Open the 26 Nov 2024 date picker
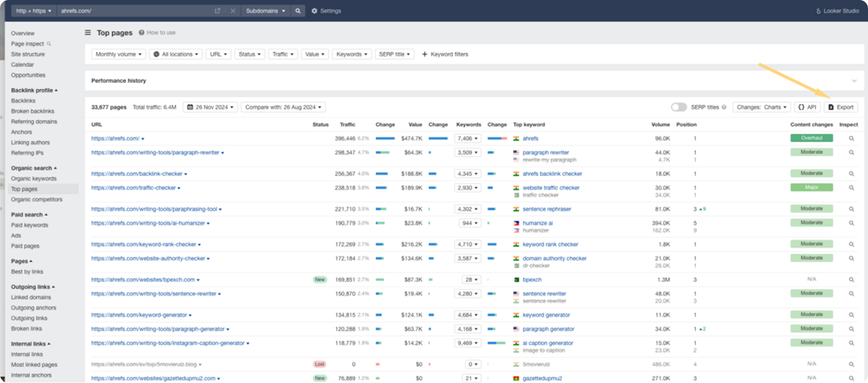868x383 pixels. click(210, 107)
